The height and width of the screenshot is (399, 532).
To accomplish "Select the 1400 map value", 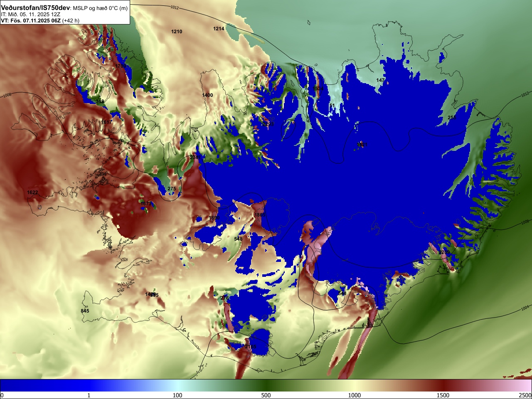I will click(207, 95).
